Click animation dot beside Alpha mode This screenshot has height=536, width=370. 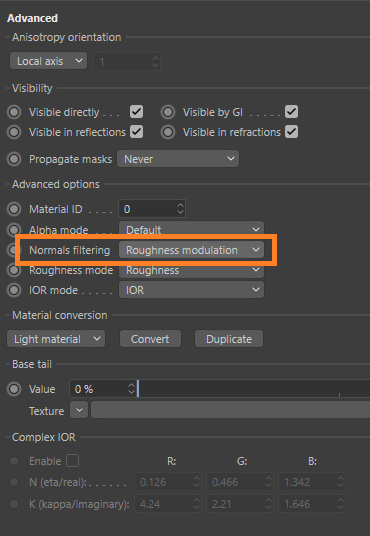(x=14, y=229)
